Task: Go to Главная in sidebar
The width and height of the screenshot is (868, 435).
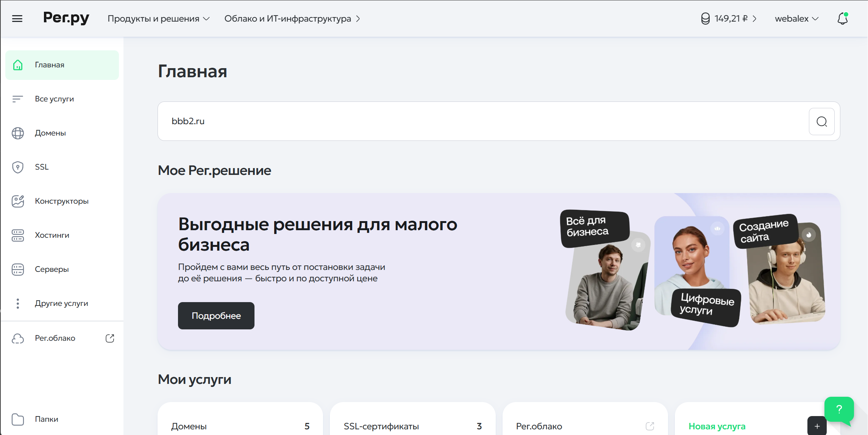Action: coord(62,65)
